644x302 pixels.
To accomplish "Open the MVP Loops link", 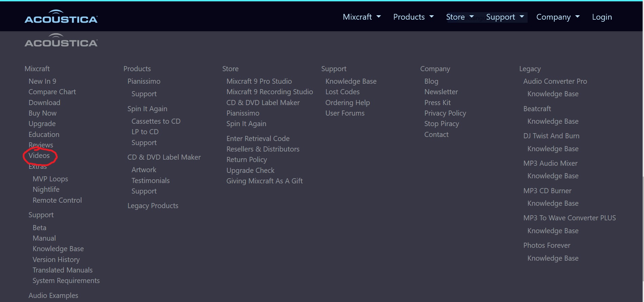I will [50, 179].
